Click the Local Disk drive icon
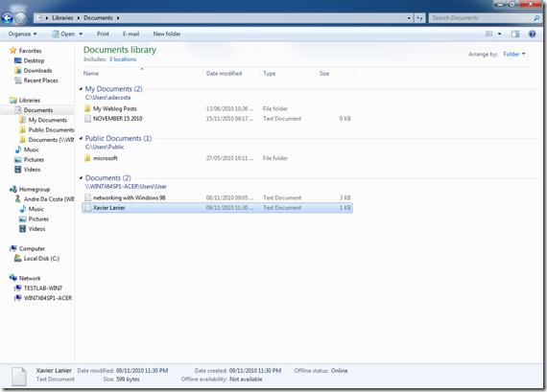The width and height of the screenshot is (547, 392). pos(18,259)
